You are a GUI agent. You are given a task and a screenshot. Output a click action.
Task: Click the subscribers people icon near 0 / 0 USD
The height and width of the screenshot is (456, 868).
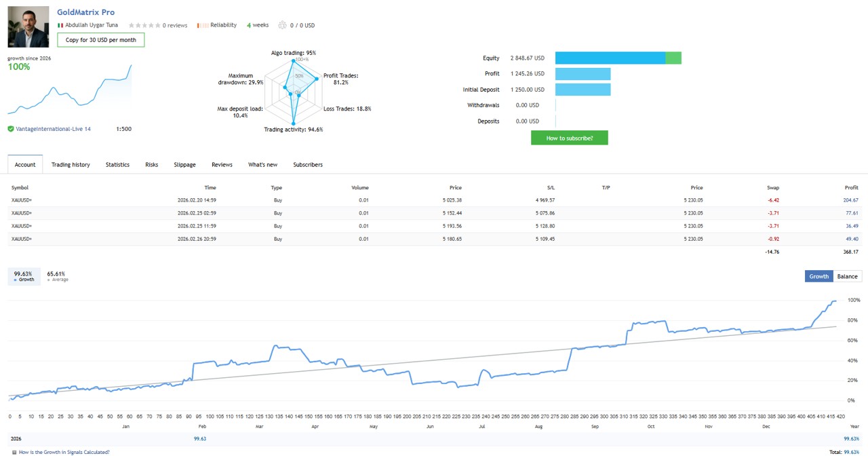282,25
